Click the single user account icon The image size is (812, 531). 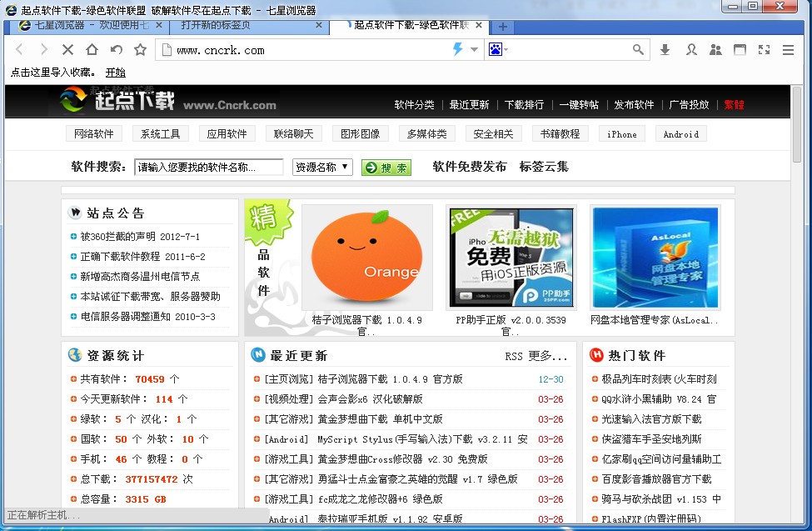pyautogui.click(x=691, y=50)
